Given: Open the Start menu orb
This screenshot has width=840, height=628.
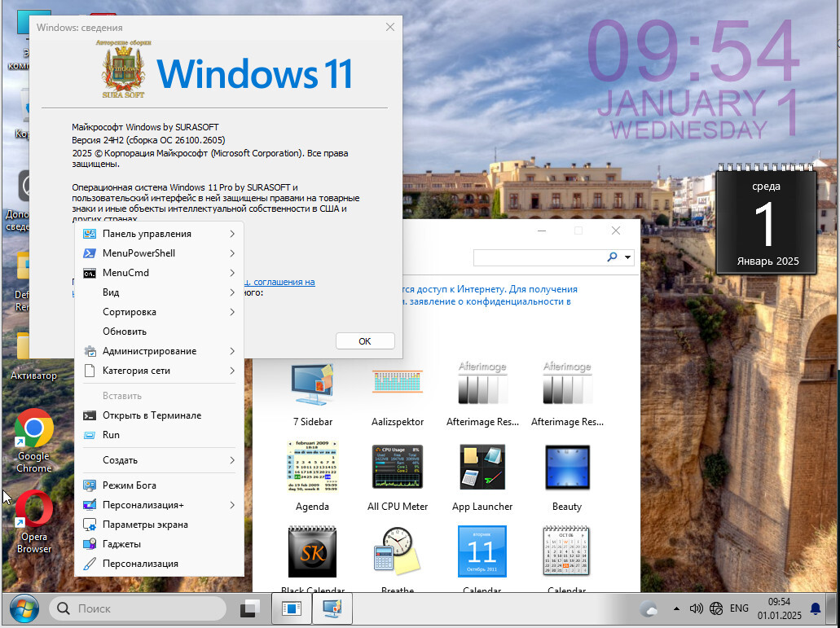Looking at the screenshot, I should (x=24, y=608).
